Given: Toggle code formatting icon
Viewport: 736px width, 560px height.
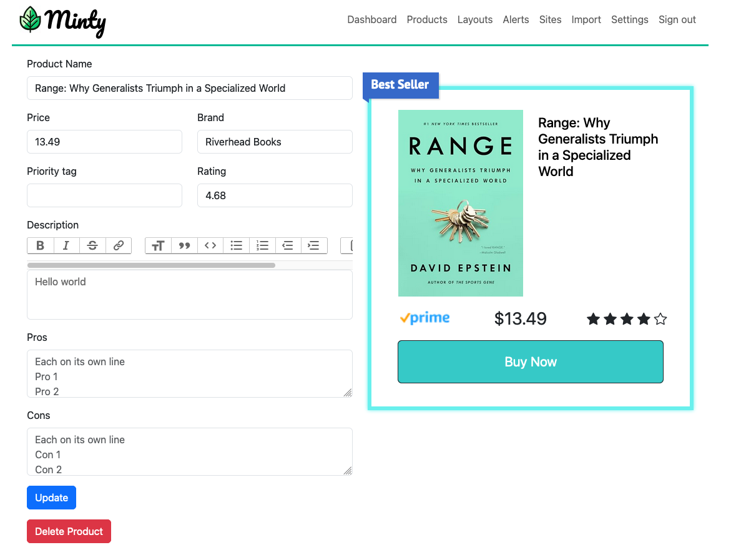Looking at the screenshot, I should click(x=210, y=245).
